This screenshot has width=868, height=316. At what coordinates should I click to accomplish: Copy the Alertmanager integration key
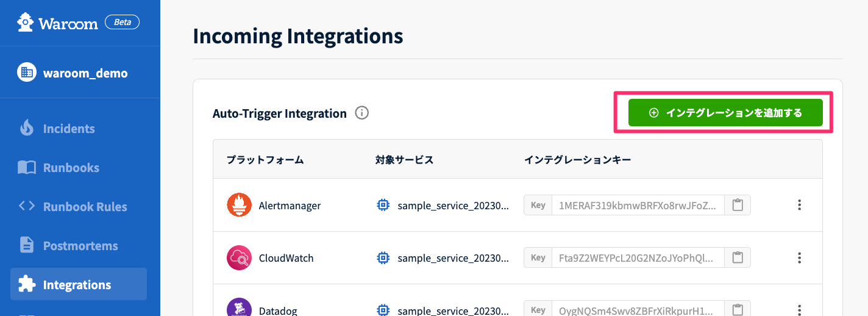point(738,205)
